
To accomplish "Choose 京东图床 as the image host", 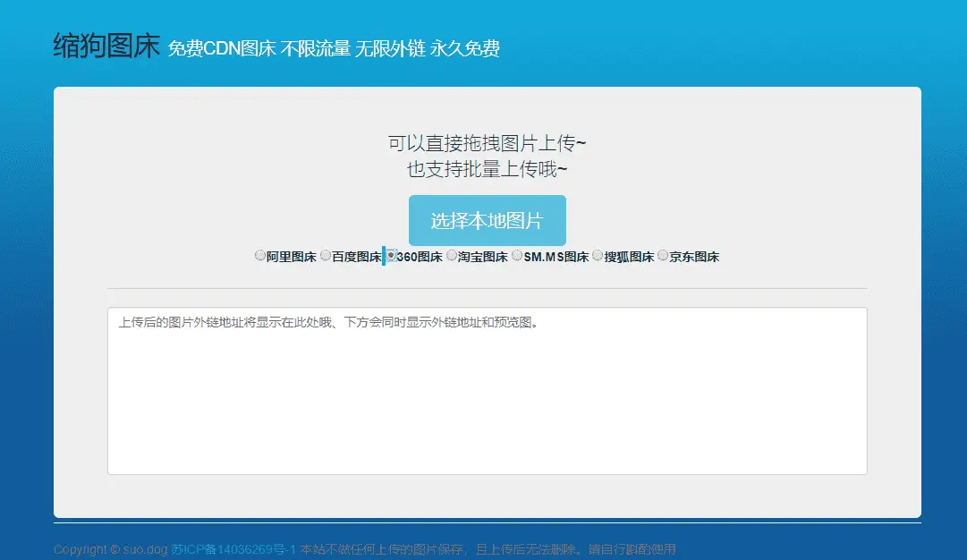I will tap(661, 256).
